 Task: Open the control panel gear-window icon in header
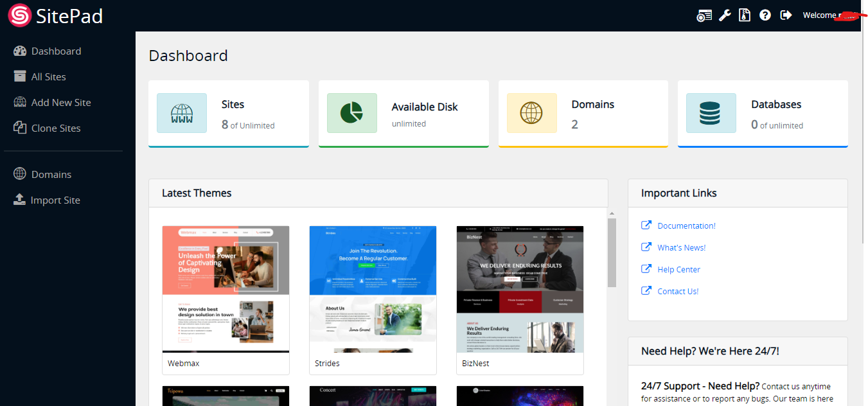click(704, 15)
